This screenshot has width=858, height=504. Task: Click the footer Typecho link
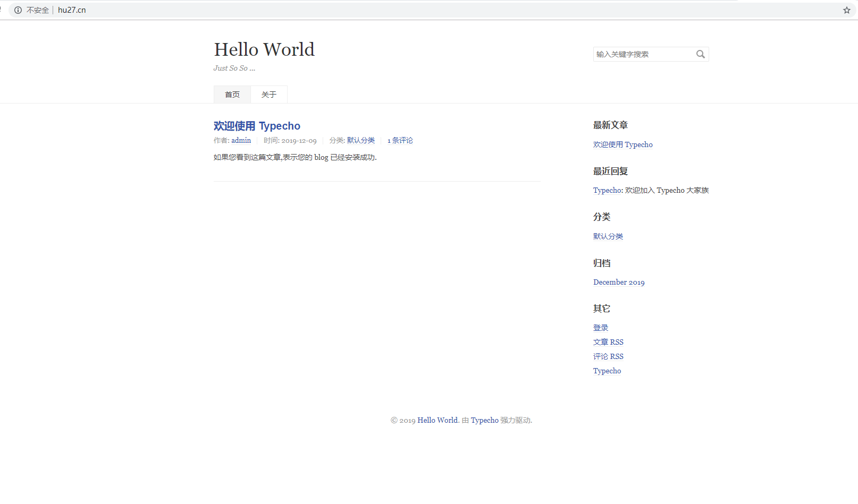(x=484, y=420)
